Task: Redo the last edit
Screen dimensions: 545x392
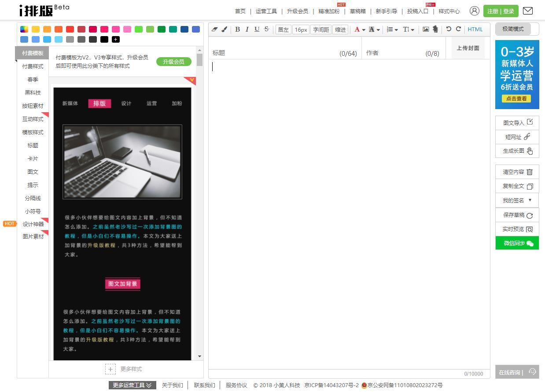Action: click(458, 29)
